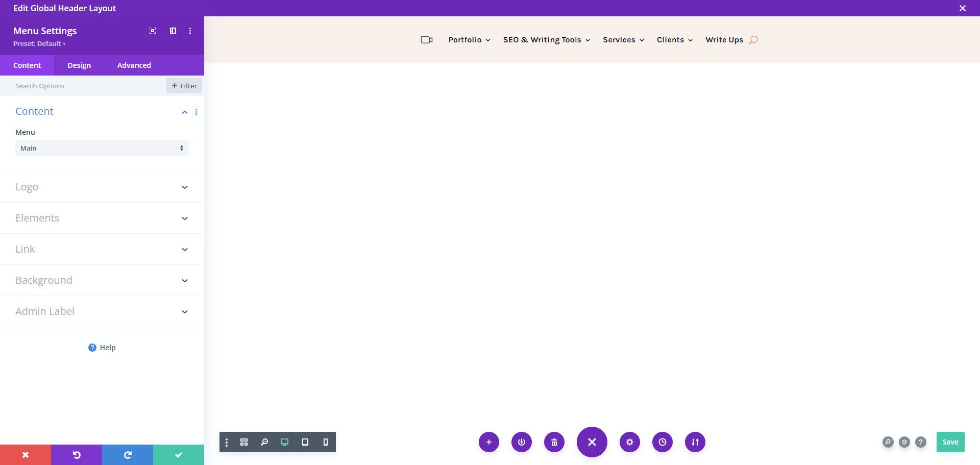Collapse the Content options group
This screenshot has width=980, height=465.
[x=185, y=112]
